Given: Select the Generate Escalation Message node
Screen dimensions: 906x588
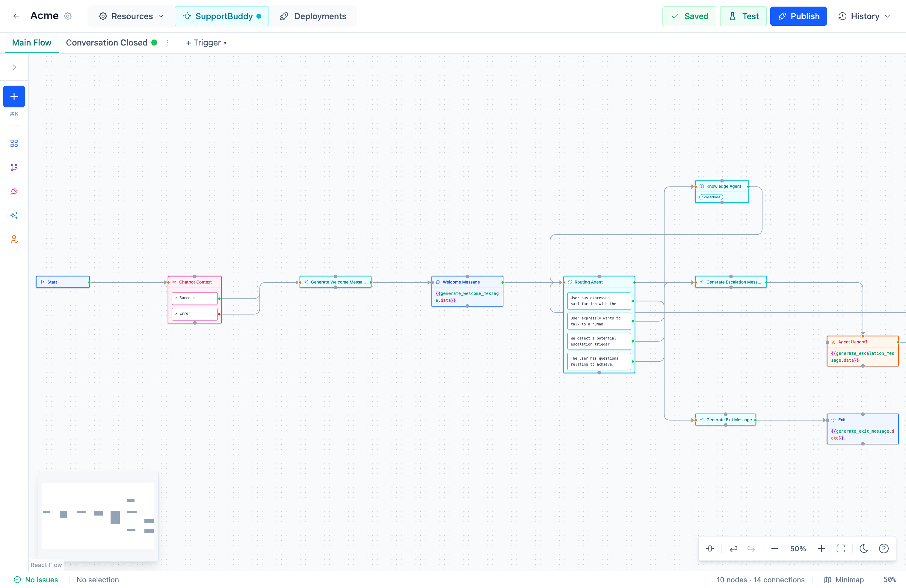Looking at the screenshot, I should [731, 282].
